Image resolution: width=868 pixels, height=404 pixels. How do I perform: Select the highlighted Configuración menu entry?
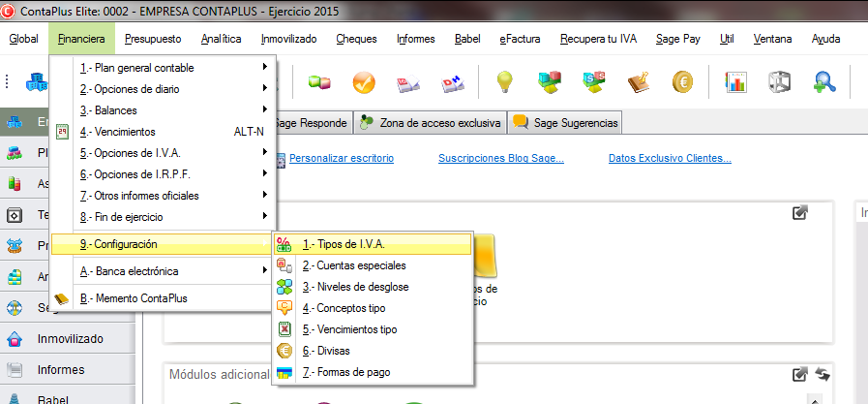[163, 244]
